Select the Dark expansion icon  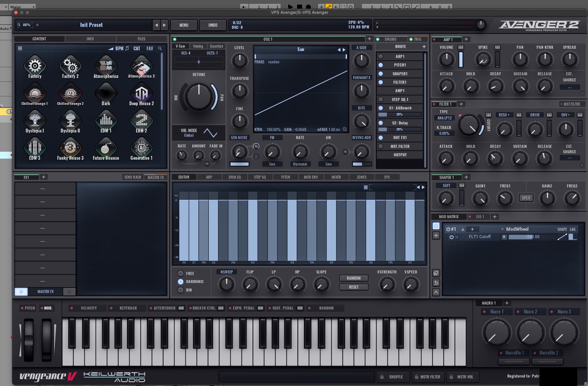(106, 93)
